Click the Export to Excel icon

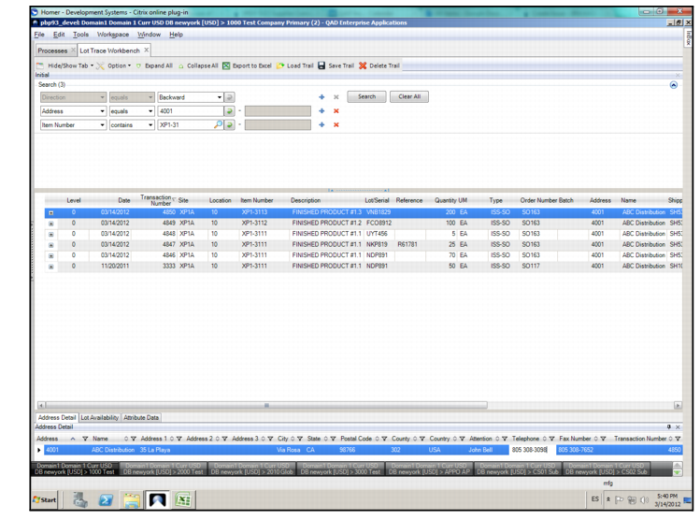pos(226,66)
